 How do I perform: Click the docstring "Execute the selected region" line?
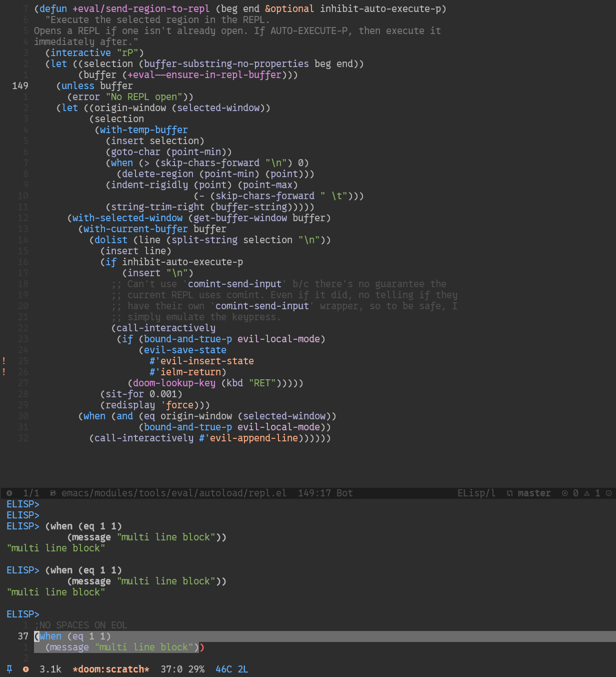tap(157, 20)
